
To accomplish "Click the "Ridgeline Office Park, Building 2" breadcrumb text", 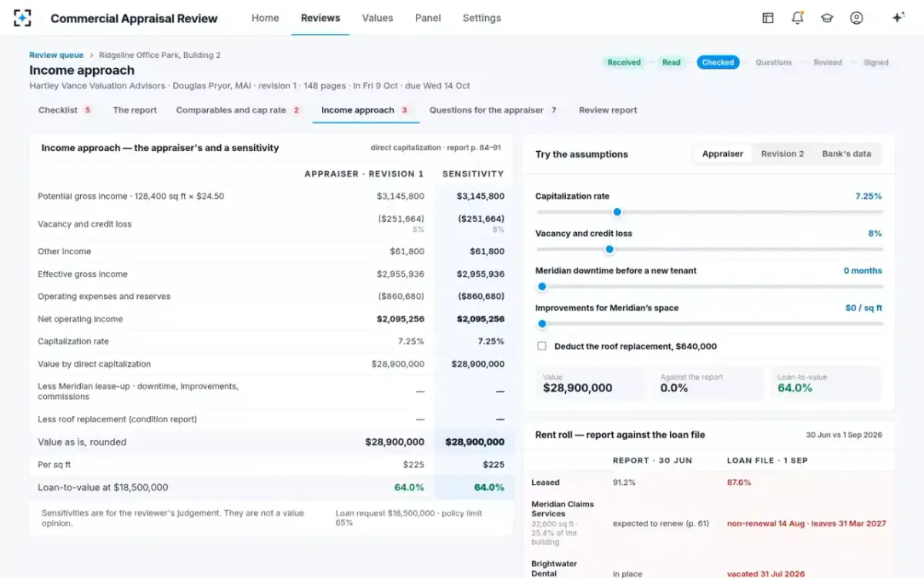I will (160, 55).
